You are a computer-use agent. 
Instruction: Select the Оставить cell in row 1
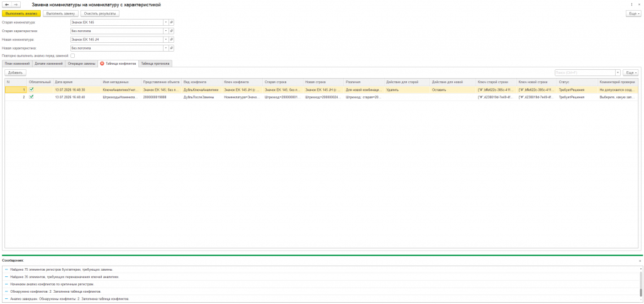tap(453, 89)
